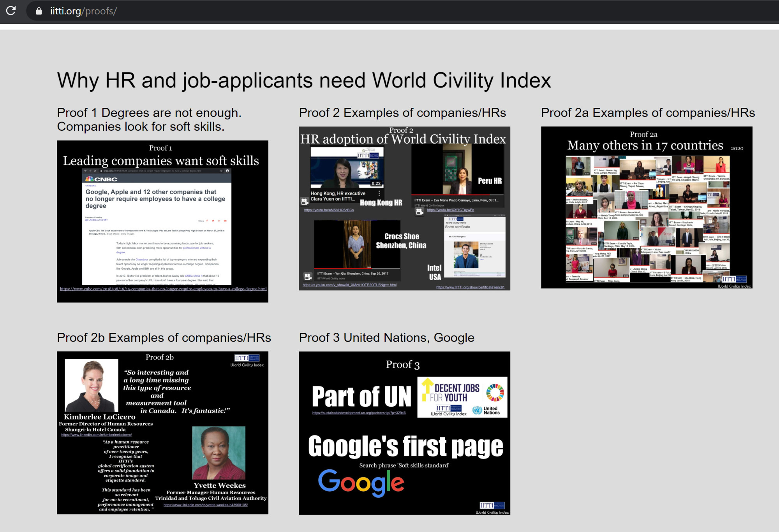Open the IITTI show certificate link under Intel USA
This screenshot has width=779, height=532.
470,287
